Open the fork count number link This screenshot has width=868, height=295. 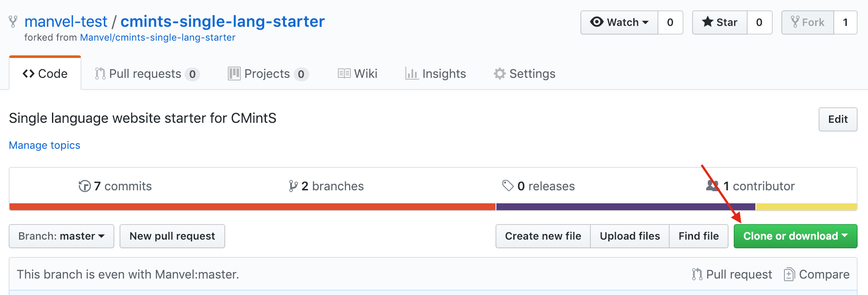pyautogui.click(x=845, y=22)
